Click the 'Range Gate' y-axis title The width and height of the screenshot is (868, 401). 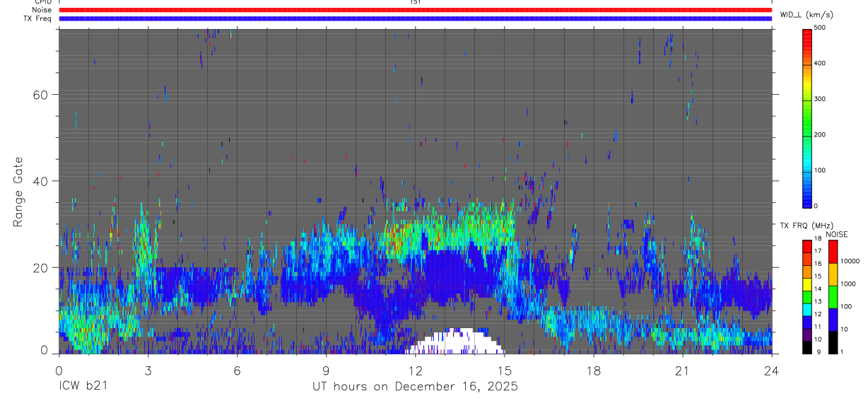(18, 192)
